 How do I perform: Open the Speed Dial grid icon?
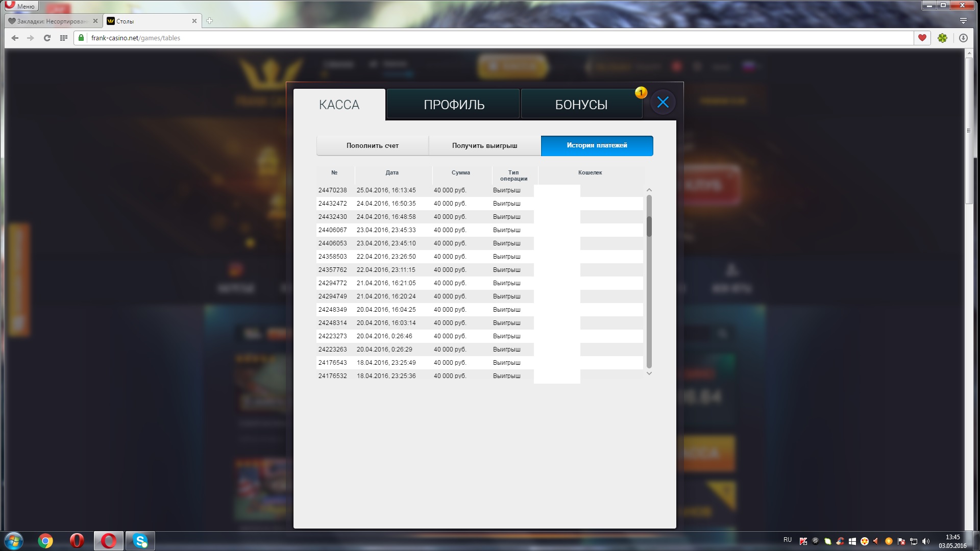pos(64,38)
